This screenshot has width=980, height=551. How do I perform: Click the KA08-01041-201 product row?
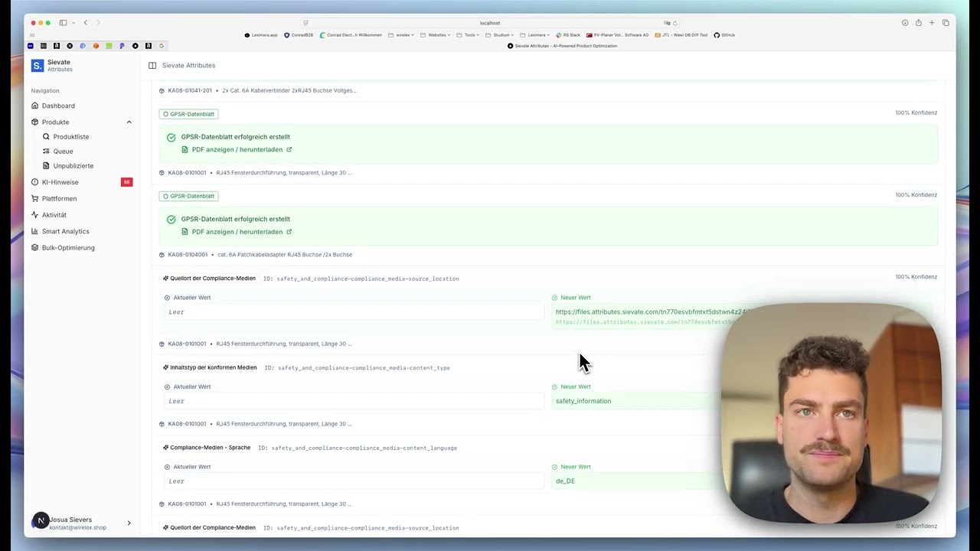click(x=258, y=90)
